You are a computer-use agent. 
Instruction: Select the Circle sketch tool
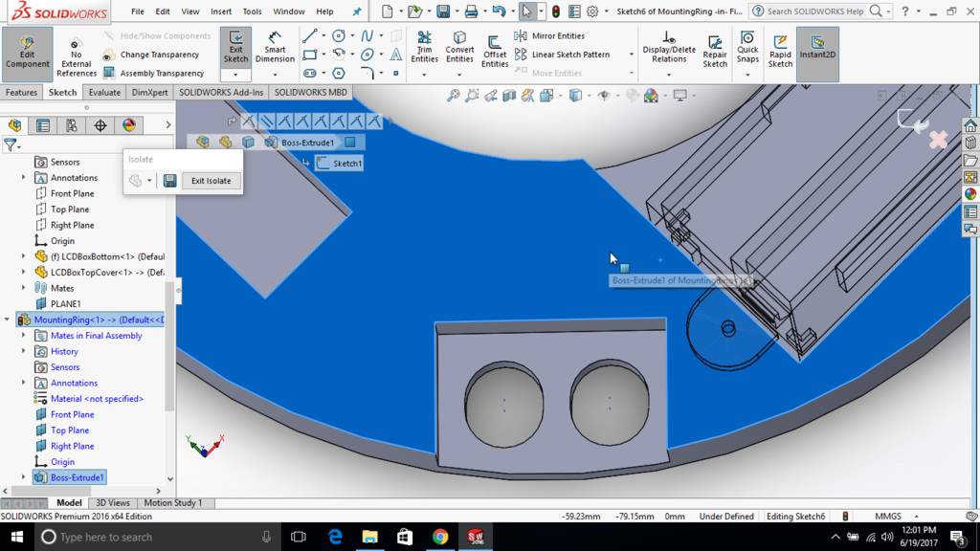(339, 35)
